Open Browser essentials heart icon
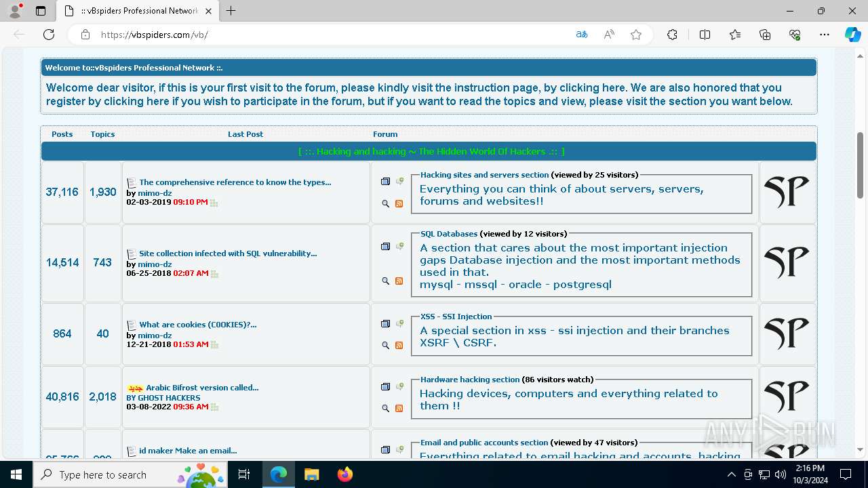 pyautogui.click(x=795, y=35)
